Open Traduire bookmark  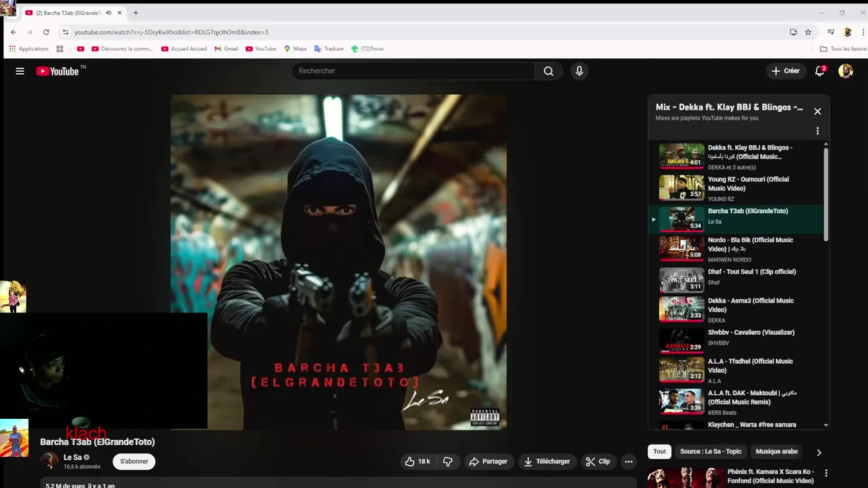click(x=329, y=49)
